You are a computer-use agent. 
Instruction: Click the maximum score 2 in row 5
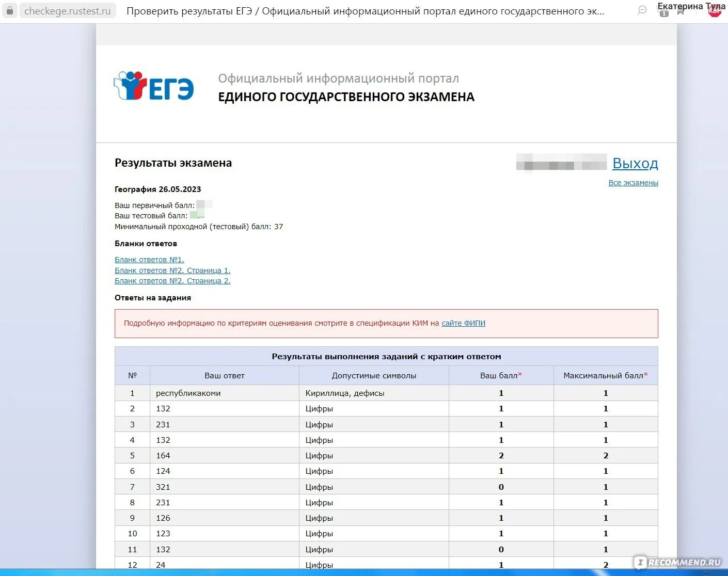coord(606,456)
